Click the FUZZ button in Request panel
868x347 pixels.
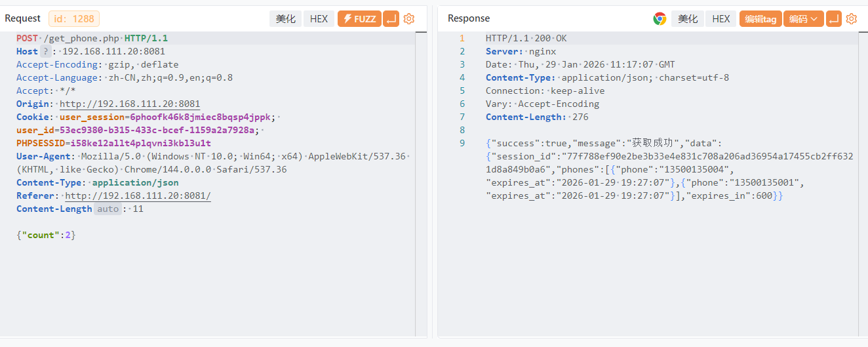point(359,19)
